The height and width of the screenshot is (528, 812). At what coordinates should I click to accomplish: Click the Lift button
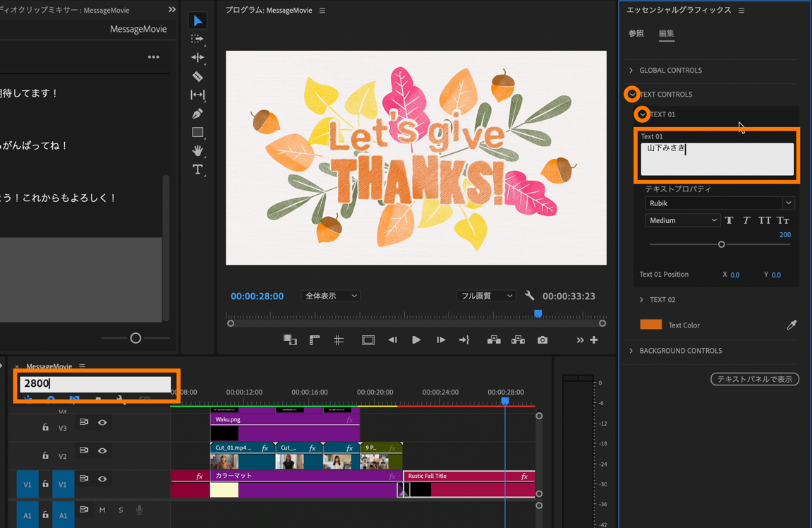(x=494, y=340)
